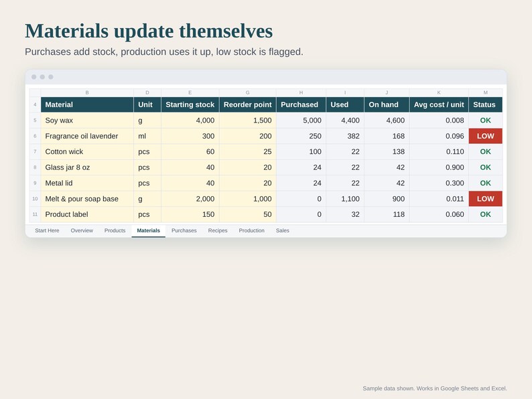The height and width of the screenshot is (399, 532).
Task: Click the Material column header
Action: coord(87,104)
